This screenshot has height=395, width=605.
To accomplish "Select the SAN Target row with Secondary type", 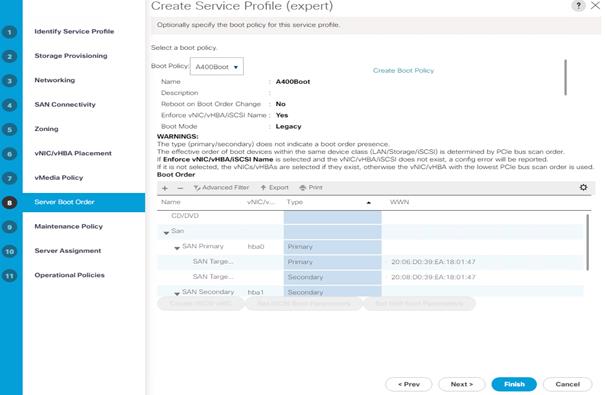I will 370,277.
